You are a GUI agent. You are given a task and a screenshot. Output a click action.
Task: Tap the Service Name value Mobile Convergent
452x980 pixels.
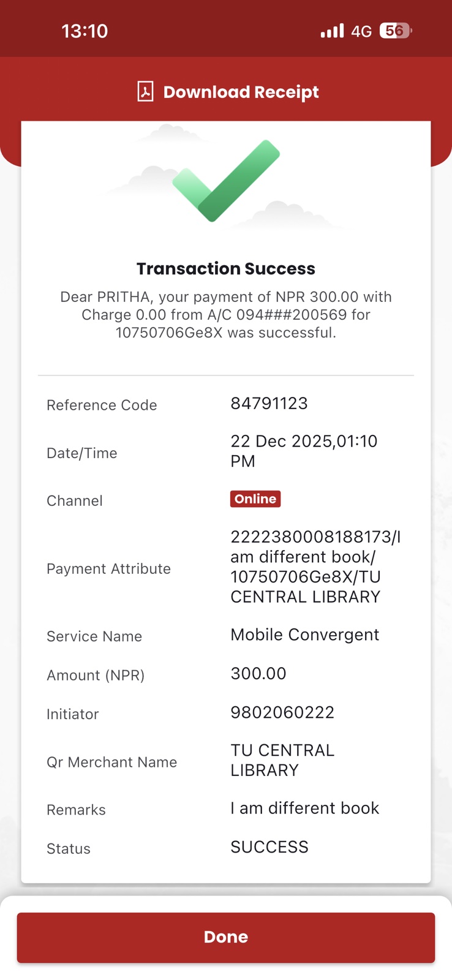[304, 635]
